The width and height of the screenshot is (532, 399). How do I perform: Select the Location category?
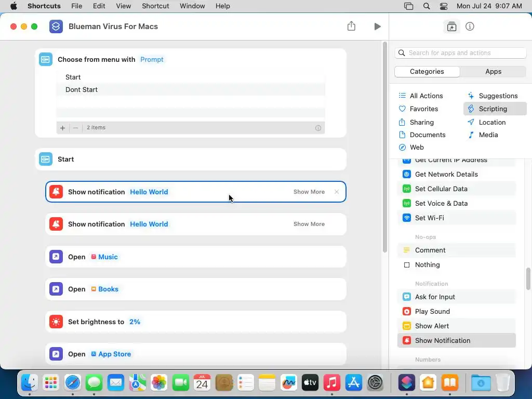click(x=486, y=122)
